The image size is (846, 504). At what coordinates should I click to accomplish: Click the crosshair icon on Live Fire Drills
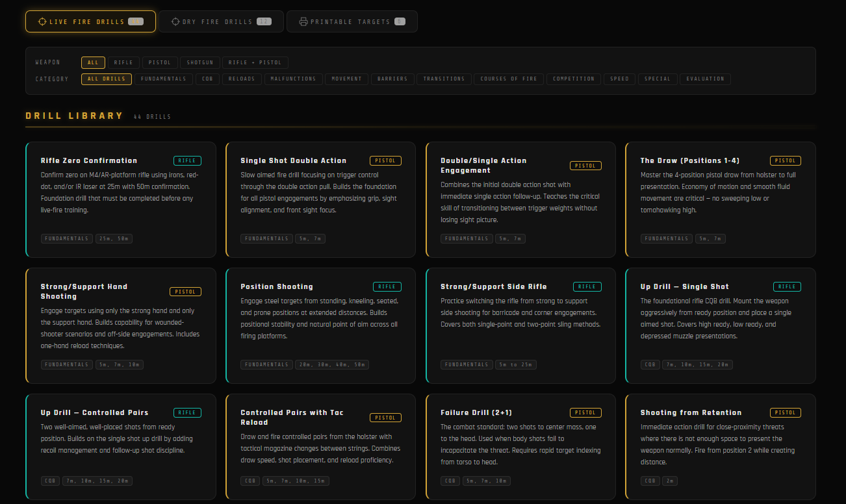tap(42, 21)
